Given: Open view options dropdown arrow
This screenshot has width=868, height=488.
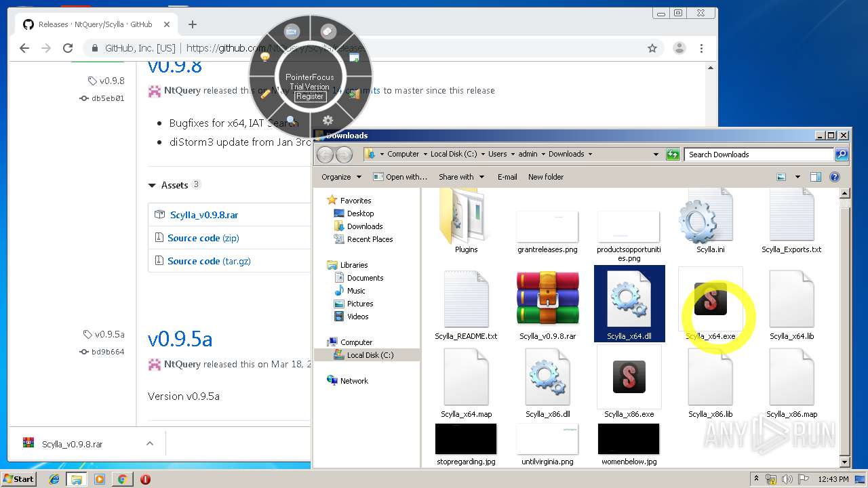Looking at the screenshot, I should tap(797, 177).
